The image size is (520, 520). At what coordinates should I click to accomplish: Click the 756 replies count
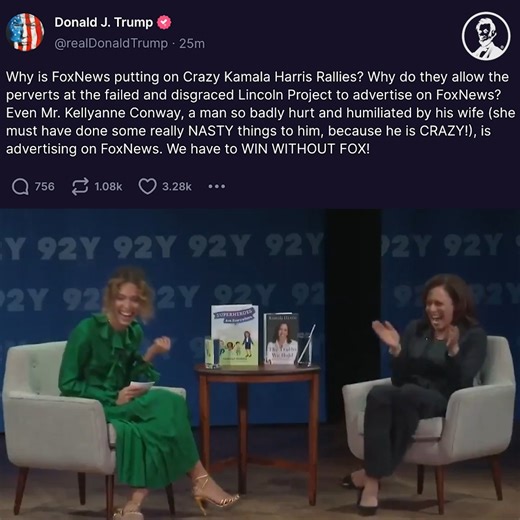45,186
